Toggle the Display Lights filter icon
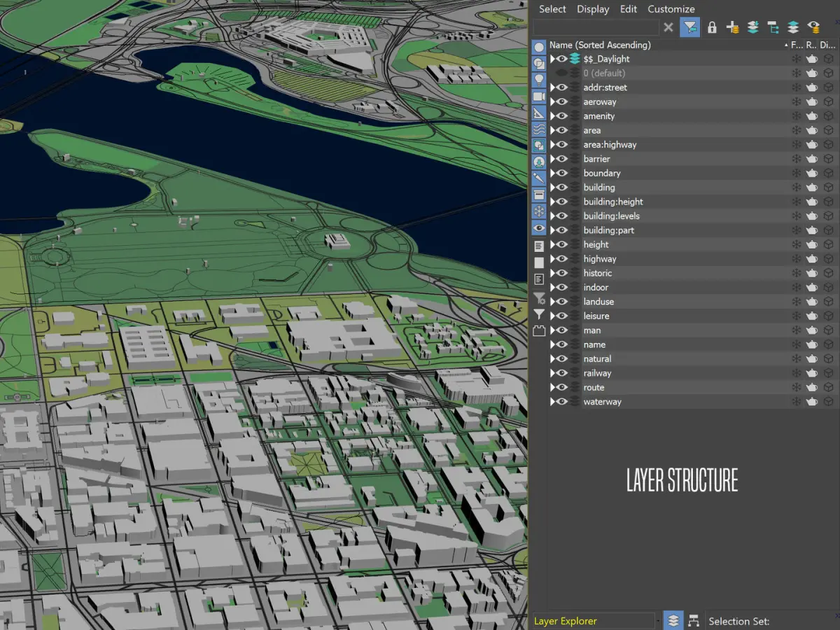The height and width of the screenshot is (630, 840). point(539,80)
